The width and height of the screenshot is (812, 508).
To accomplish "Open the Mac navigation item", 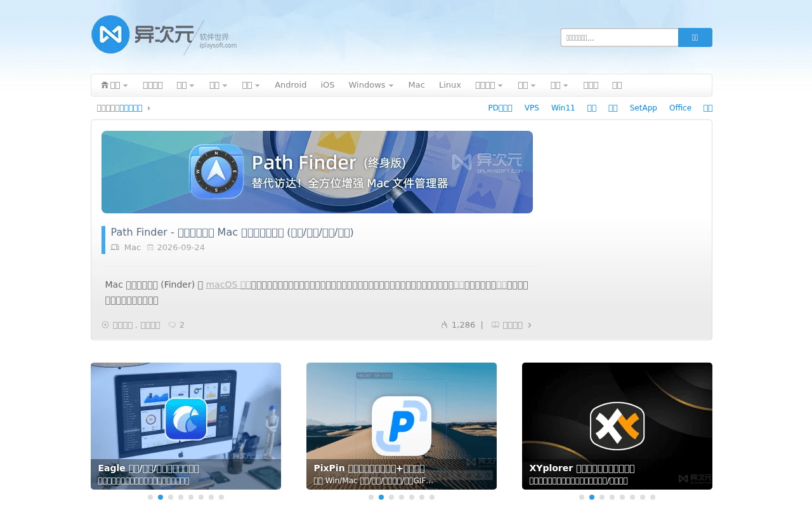I will click(x=417, y=85).
